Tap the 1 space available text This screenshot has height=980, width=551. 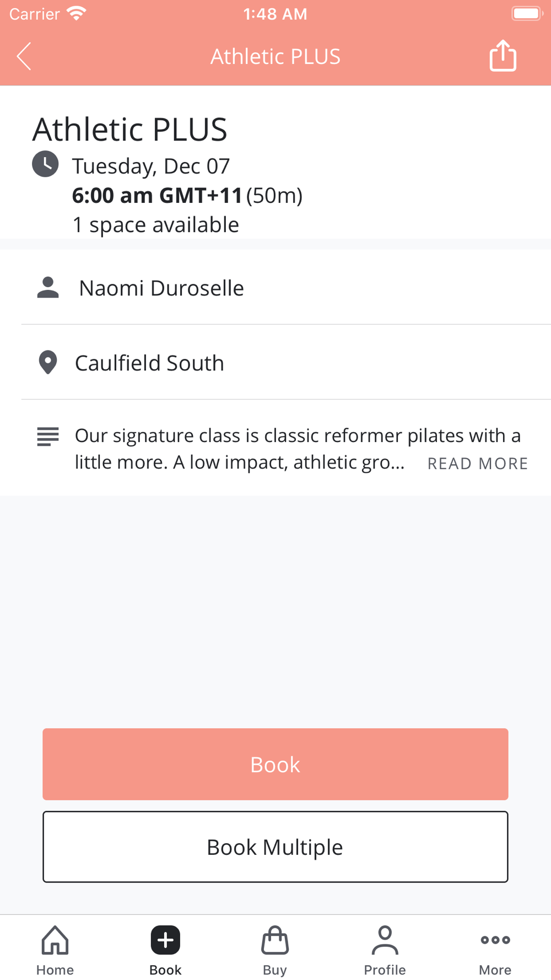tap(156, 225)
